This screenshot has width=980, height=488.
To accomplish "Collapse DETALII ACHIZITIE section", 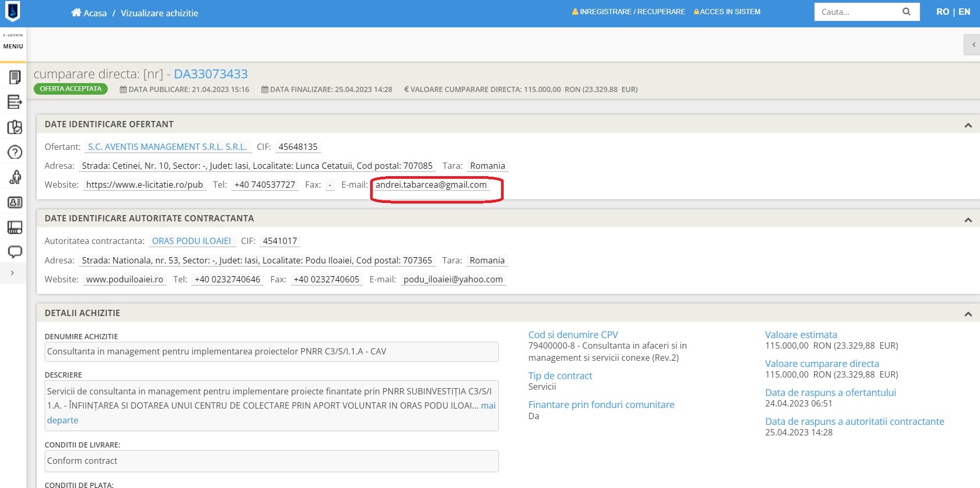I will coord(968,314).
